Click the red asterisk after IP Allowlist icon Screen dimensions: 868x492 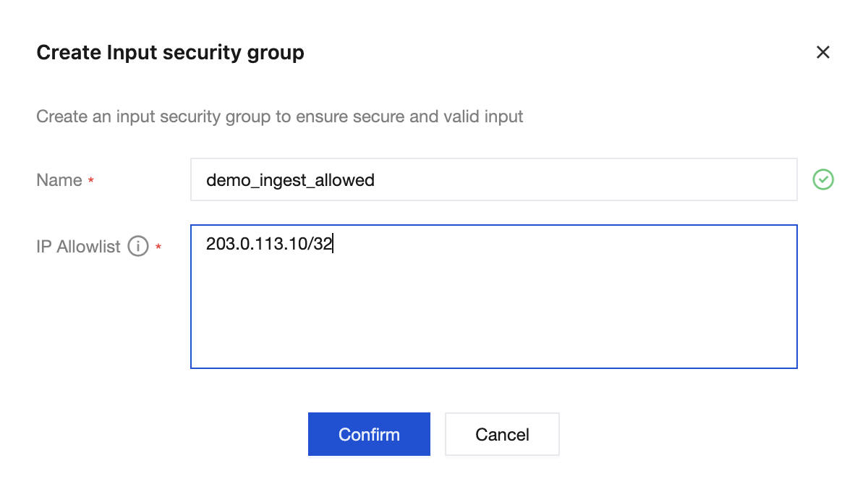point(158,247)
